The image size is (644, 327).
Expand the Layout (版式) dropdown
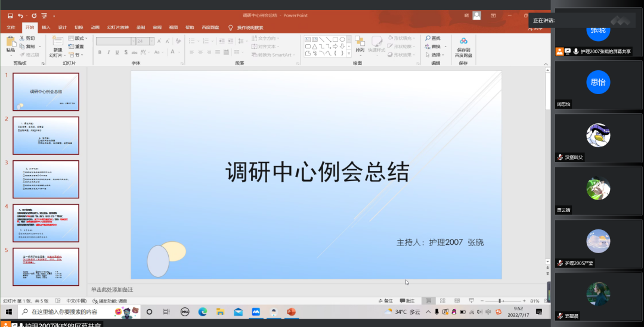79,38
